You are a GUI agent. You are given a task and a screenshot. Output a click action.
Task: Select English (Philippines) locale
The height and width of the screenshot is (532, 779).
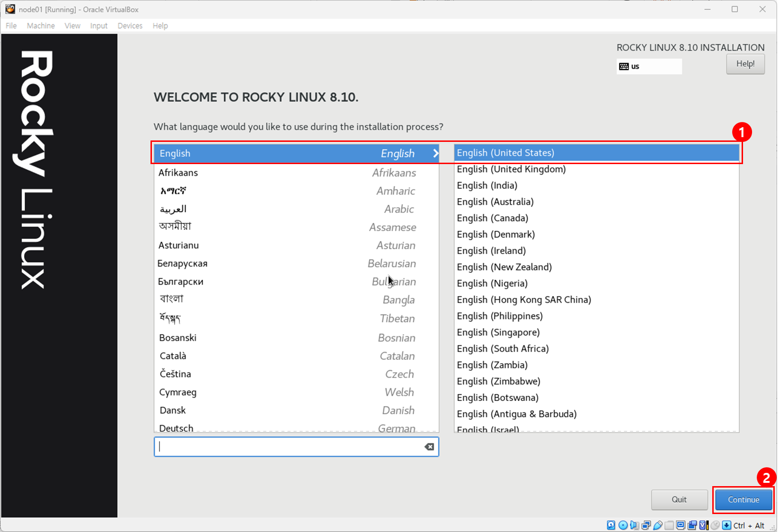click(596, 316)
